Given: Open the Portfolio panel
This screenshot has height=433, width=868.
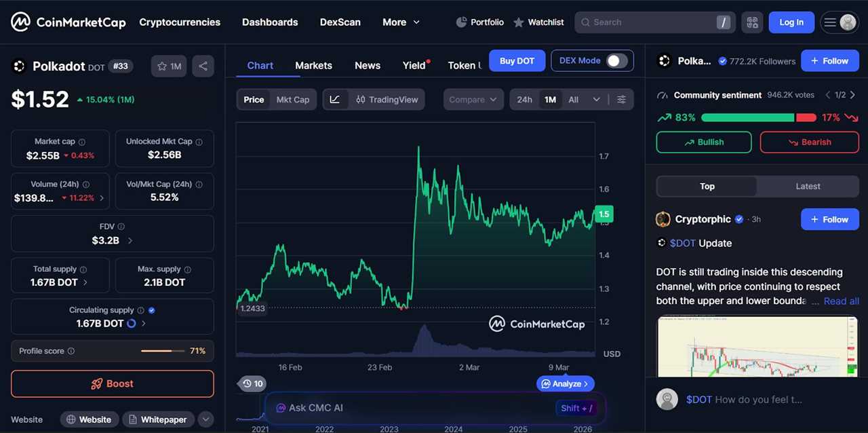Looking at the screenshot, I should pos(479,22).
